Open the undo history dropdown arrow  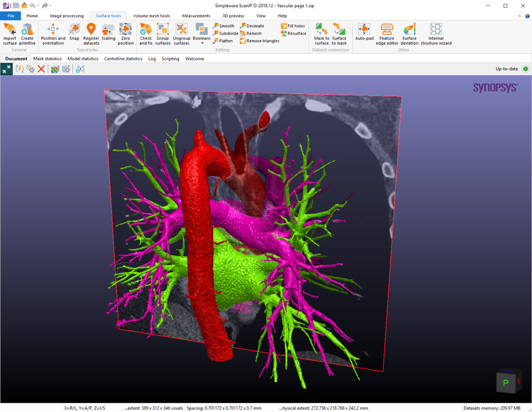click(38, 6)
